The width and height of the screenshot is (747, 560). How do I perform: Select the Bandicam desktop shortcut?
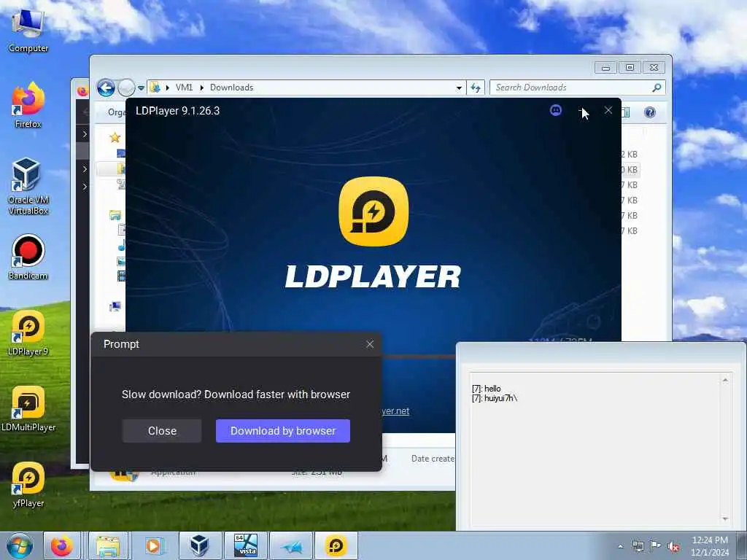tap(28, 257)
